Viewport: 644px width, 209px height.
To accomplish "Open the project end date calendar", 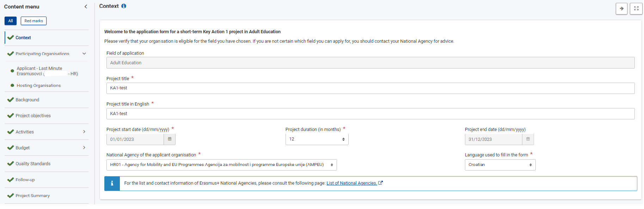I will click(x=528, y=139).
